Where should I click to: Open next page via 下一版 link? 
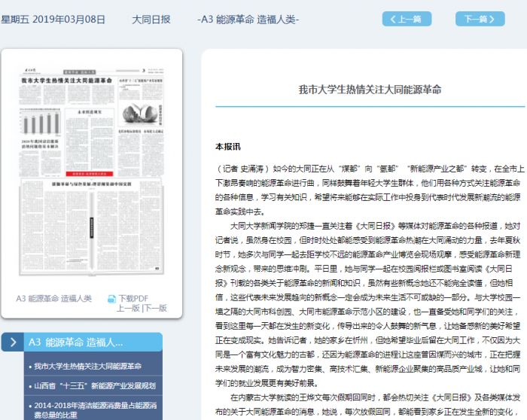(155, 309)
